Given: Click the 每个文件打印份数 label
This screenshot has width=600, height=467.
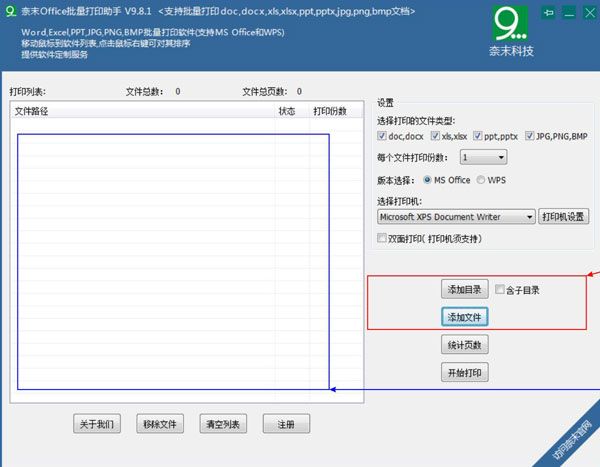Looking at the screenshot, I should 412,158.
